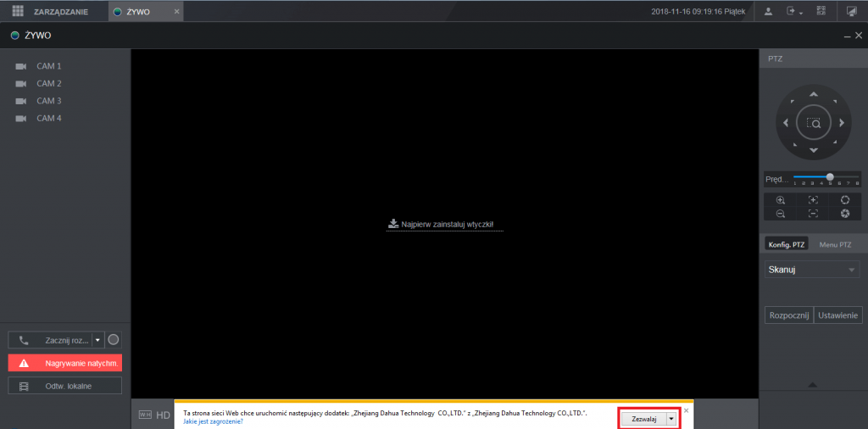Switch to the Menu PTZ tab
The height and width of the screenshot is (429, 868).
(835, 244)
